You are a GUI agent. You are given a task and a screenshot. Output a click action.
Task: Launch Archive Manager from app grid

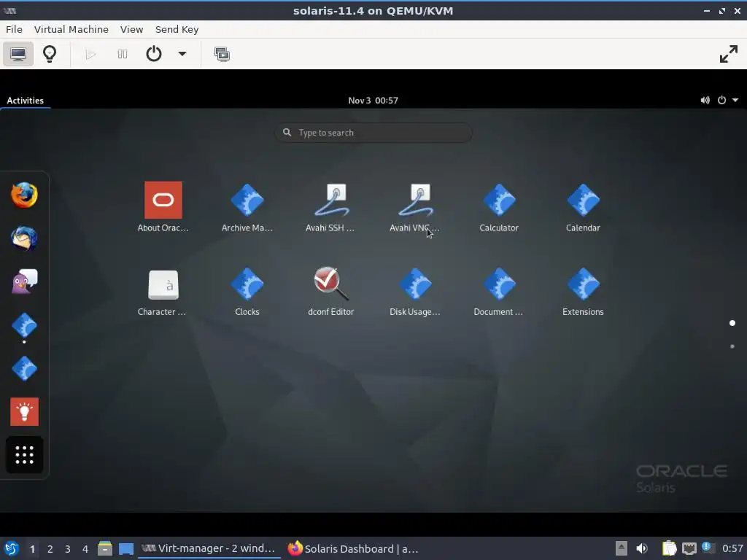247,206
